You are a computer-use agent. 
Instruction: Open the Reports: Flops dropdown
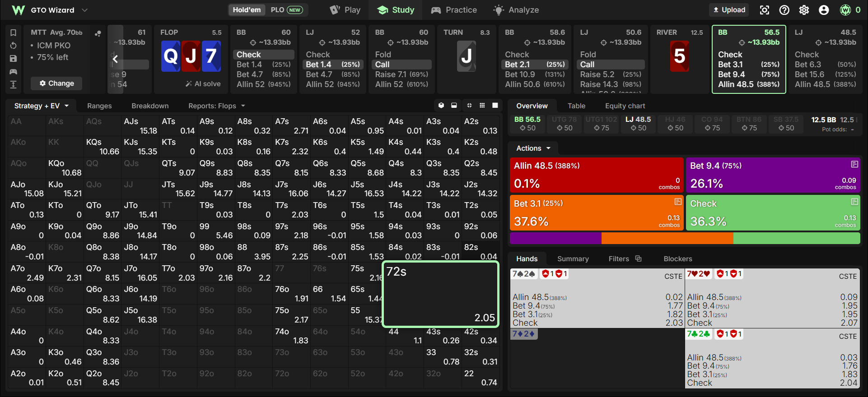[x=217, y=106]
